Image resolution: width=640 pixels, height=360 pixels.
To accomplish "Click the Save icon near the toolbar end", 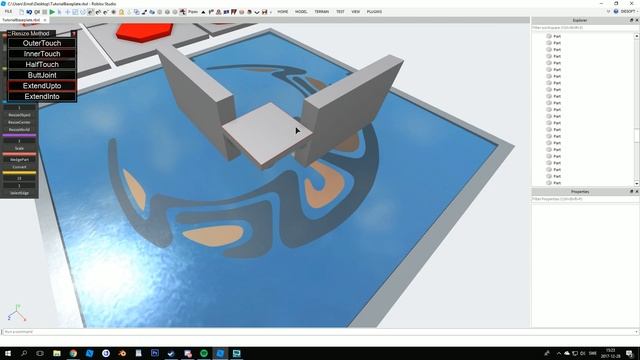I will 264,12.
